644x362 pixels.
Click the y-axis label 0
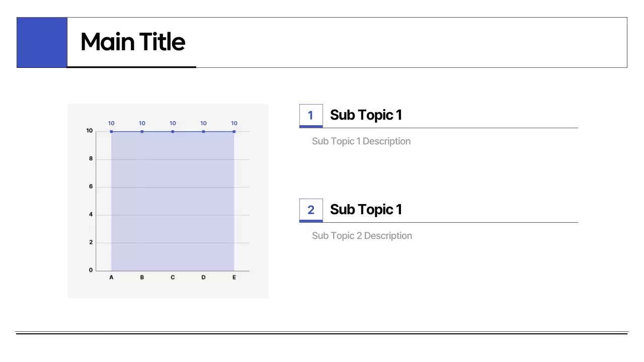[x=91, y=270]
